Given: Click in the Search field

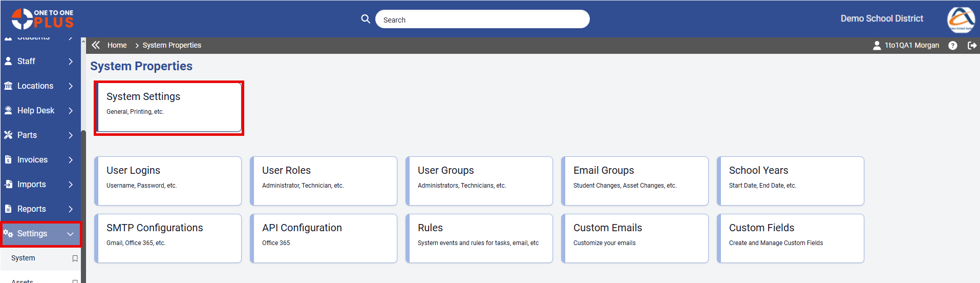Looking at the screenshot, I should point(482,19).
